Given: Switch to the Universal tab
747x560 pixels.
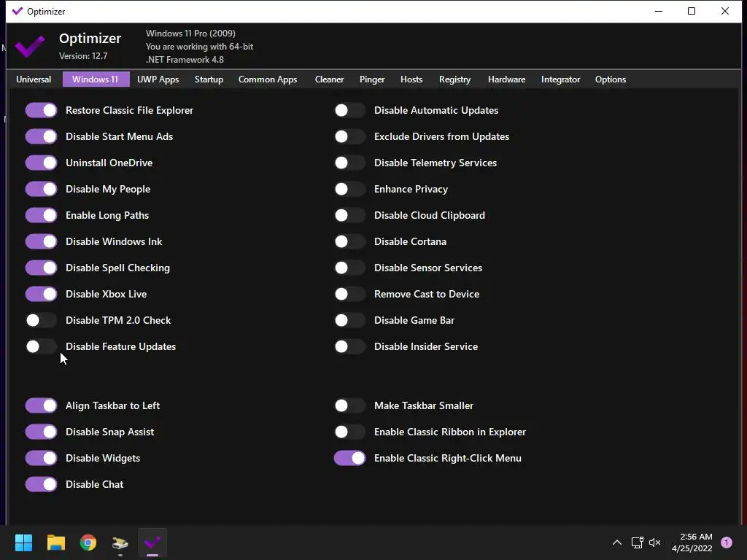Looking at the screenshot, I should pos(34,79).
